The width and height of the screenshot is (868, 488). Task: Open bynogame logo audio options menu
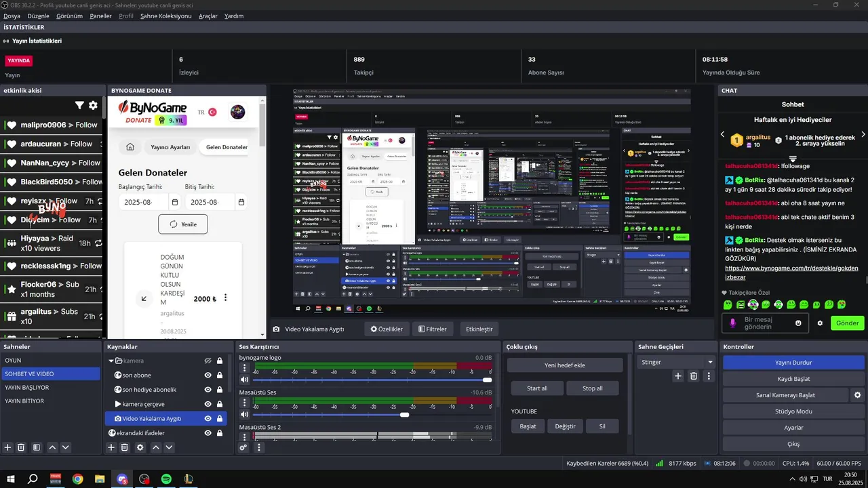244,368
